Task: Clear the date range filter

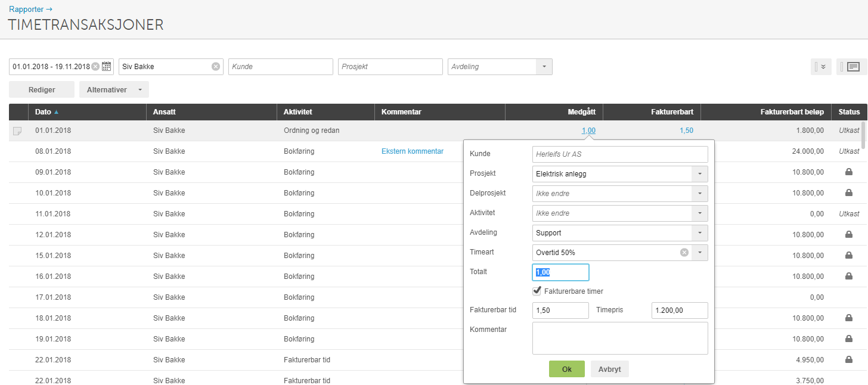Action: 95,67
